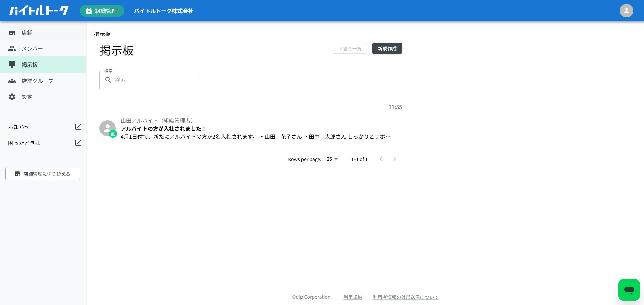Open the green chat support widget
The image size is (644, 305).
tap(629, 290)
